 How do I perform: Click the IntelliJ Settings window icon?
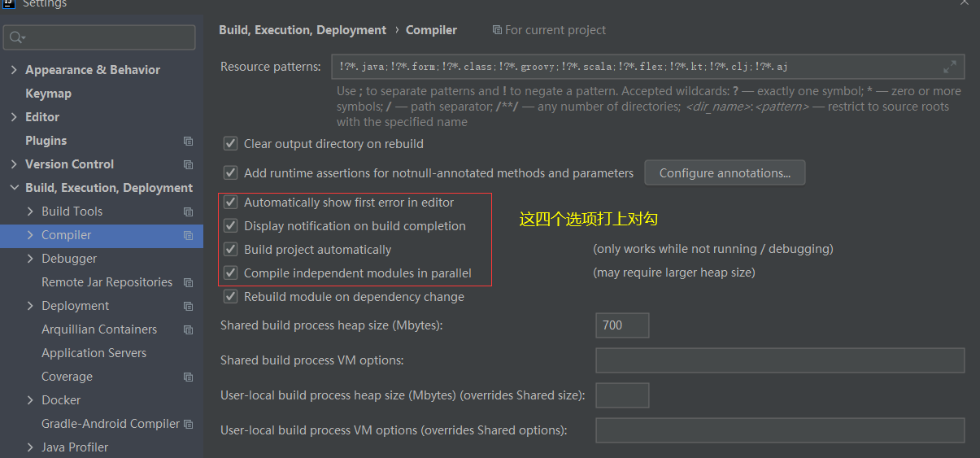coord(9,3)
